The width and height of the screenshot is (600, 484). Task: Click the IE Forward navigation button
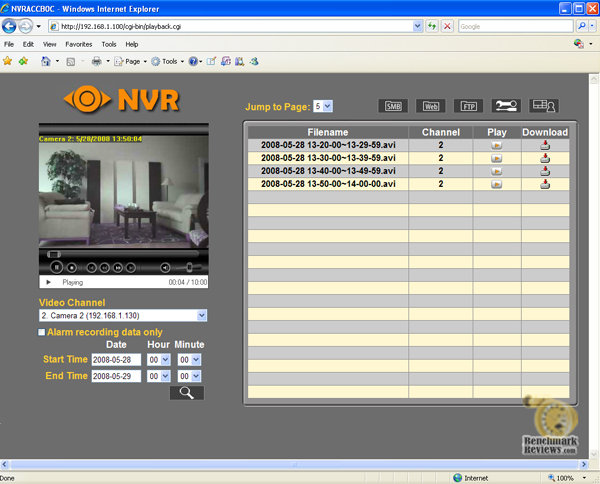pyautogui.click(x=25, y=26)
